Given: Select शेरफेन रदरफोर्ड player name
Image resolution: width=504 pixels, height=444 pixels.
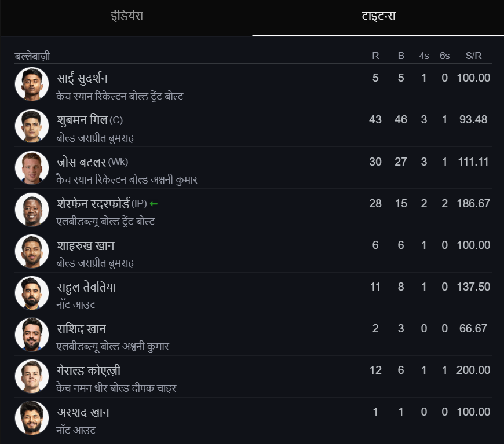Looking at the screenshot, I should [93, 203].
